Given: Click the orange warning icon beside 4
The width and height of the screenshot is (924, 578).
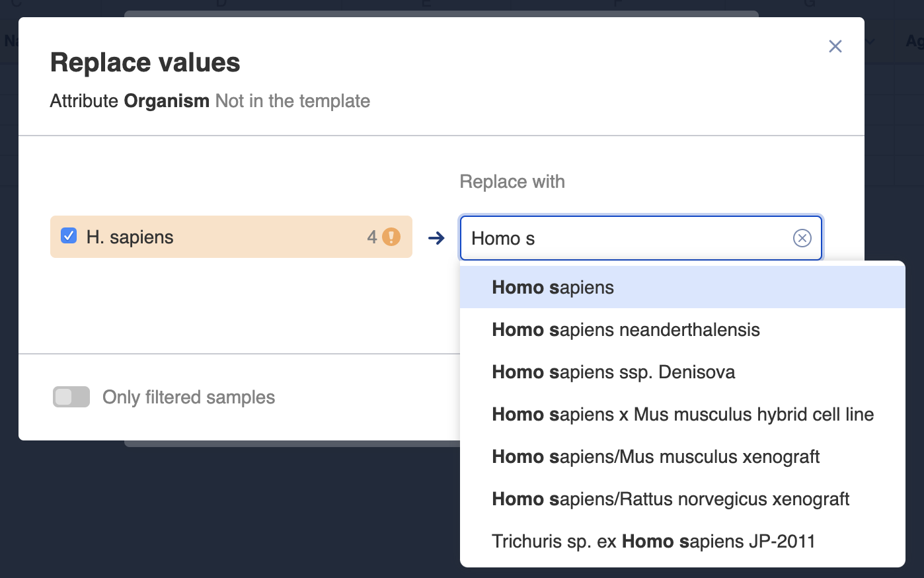Looking at the screenshot, I should tap(391, 237).
